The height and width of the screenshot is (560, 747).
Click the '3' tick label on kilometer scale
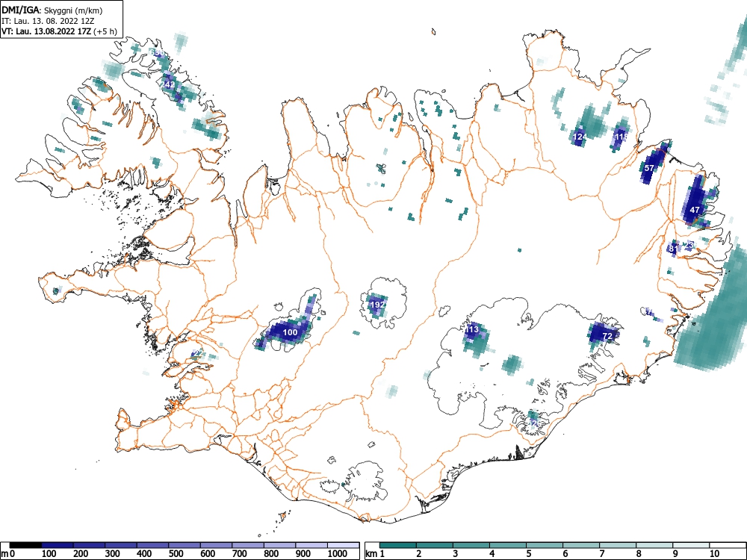(x=456, y=553)
